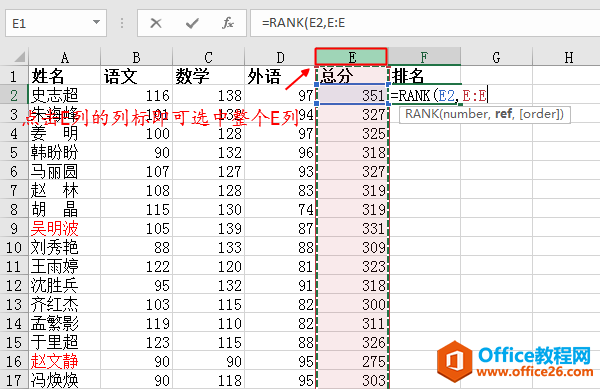Select row 13 header
600x389 pixels.
(x=14, y=304)
